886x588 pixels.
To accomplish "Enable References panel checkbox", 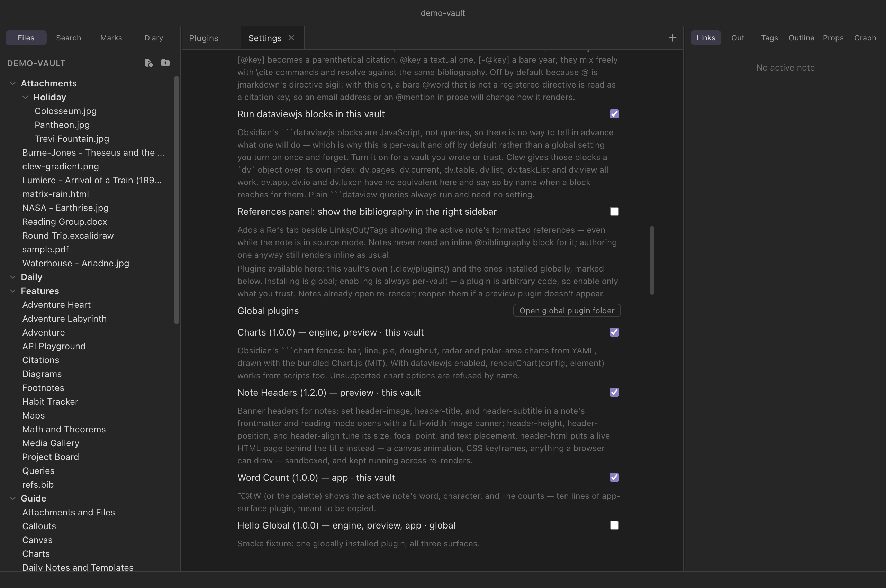I will point(614,211).
